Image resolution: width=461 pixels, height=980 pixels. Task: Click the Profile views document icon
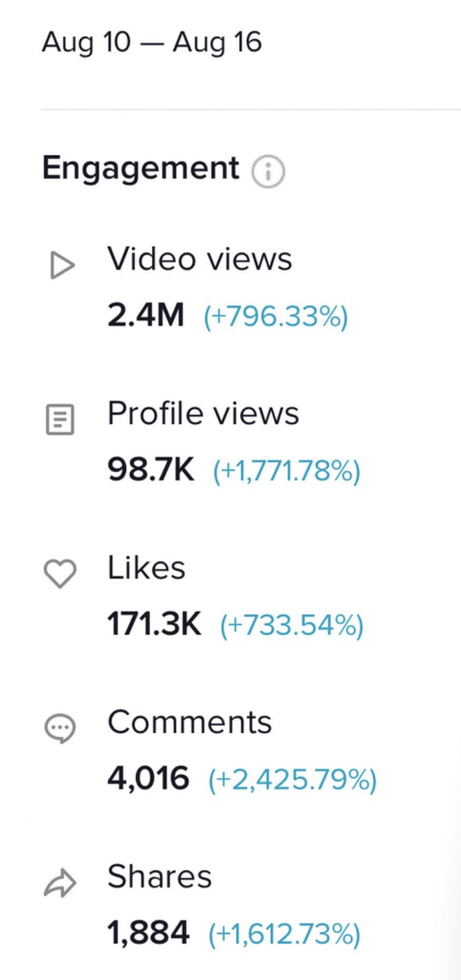[x=60, y=419]
